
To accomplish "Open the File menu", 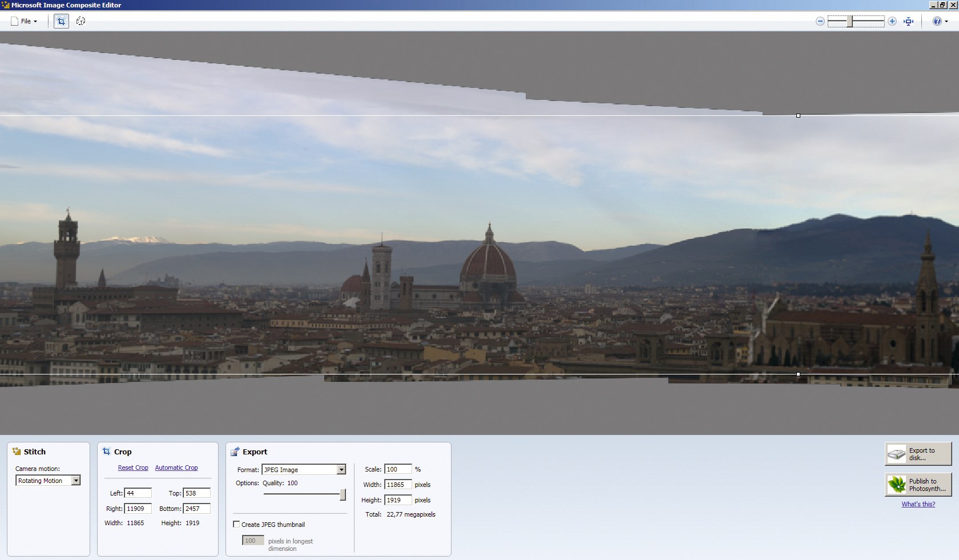I will 25,21.
